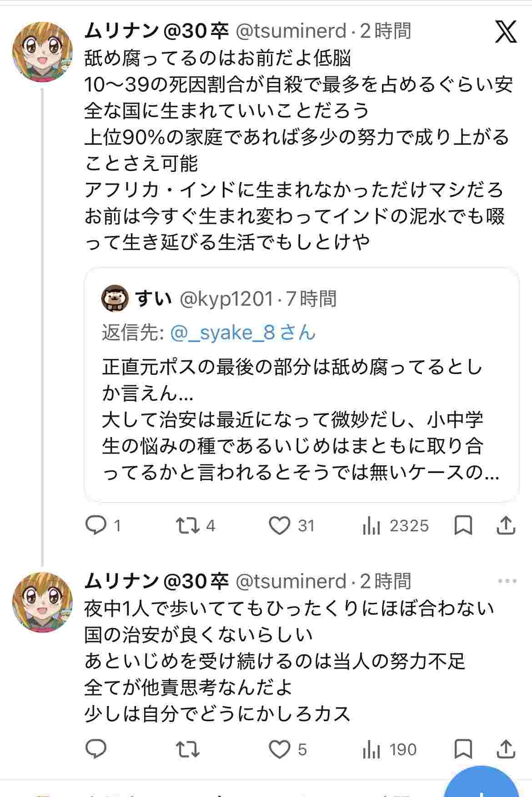The image size is (532, 797).
Task: Bookmark the first tweet
Action: click(463, 525)
